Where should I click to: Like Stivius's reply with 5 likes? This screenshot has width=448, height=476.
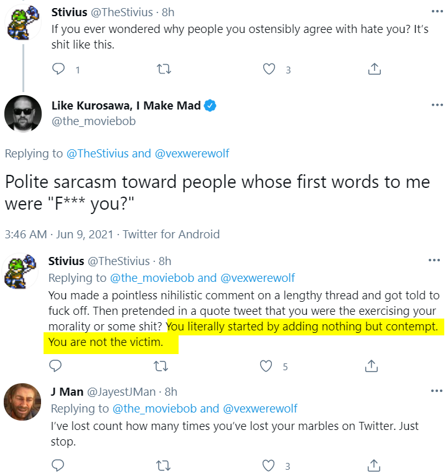coord(266,366)
